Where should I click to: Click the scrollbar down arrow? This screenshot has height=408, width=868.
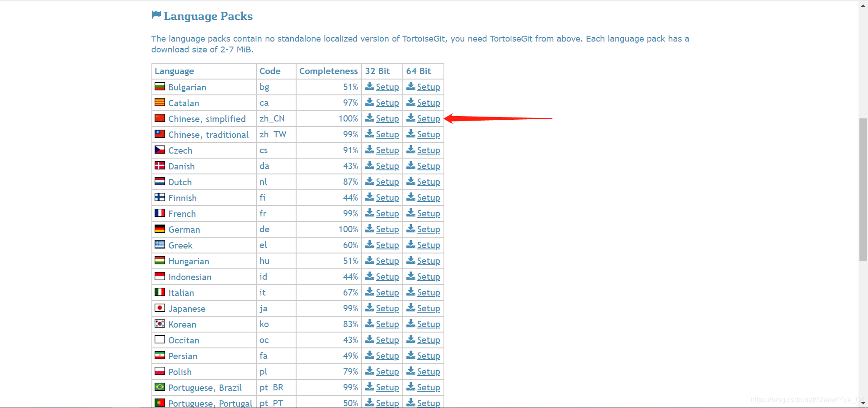(863, 403)
